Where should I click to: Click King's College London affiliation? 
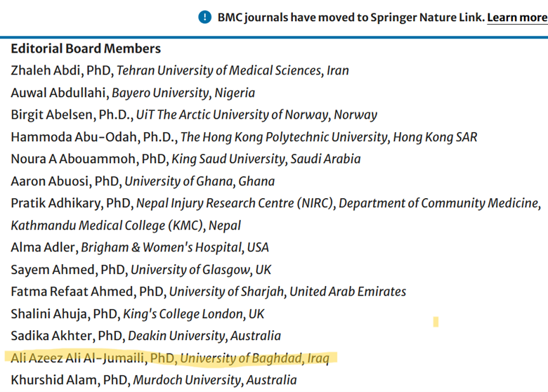tap(198, 314)
